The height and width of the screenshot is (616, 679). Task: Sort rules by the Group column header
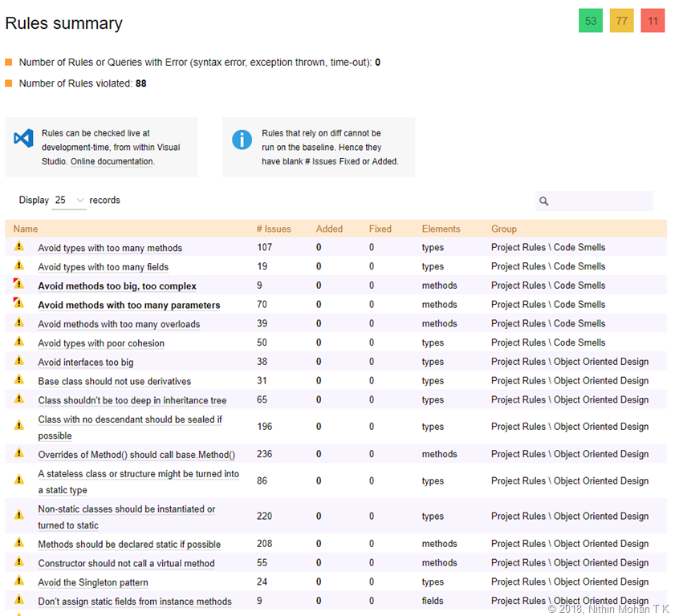click(x=504, y=229)
